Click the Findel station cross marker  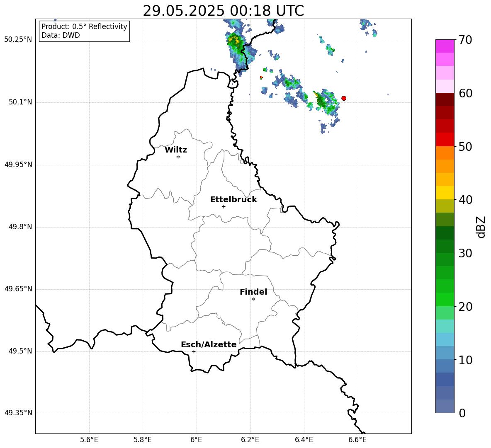coord(253,299)
